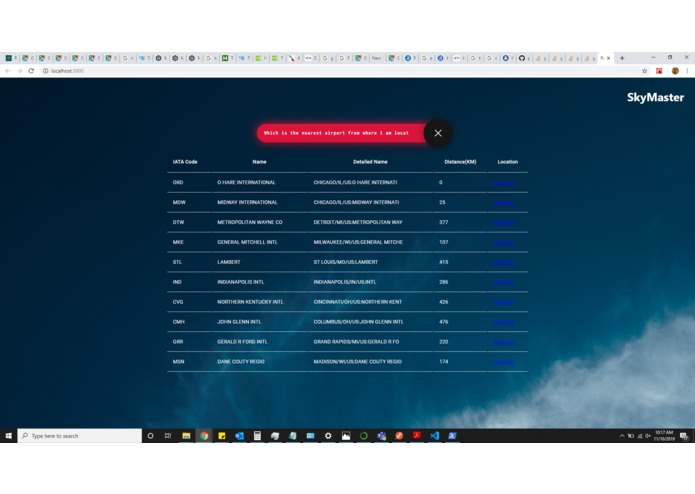Open a new browser tab with plus
Image resolution: width=695 pixels, height=494 pixels.
(622, 58)
